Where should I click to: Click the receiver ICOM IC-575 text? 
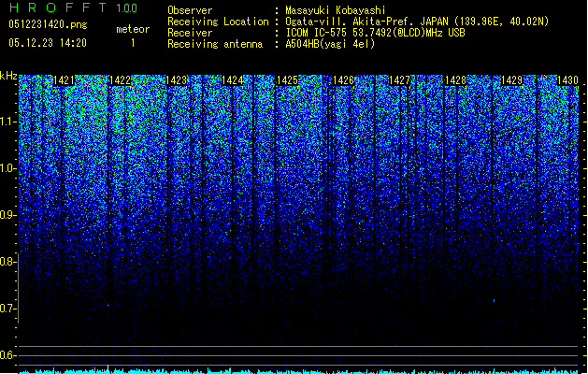(x=375, y=33)
